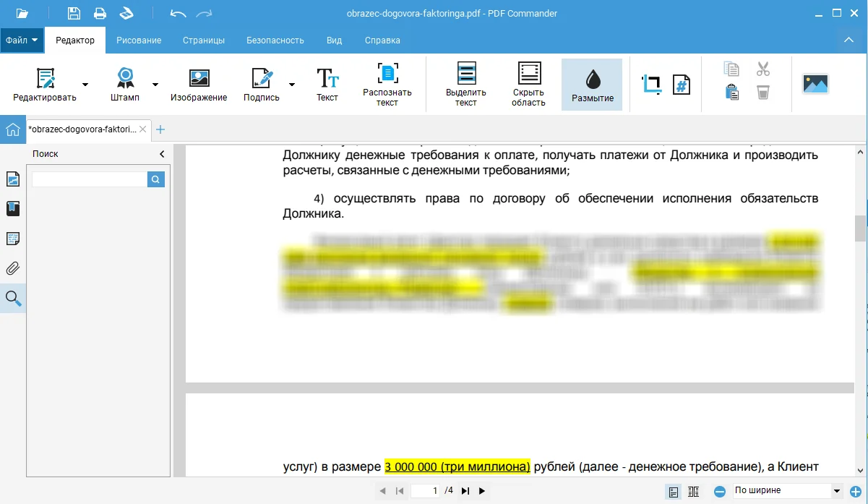
Task: Click the Hide area (Скрыть область) tool
Action: 528,84
